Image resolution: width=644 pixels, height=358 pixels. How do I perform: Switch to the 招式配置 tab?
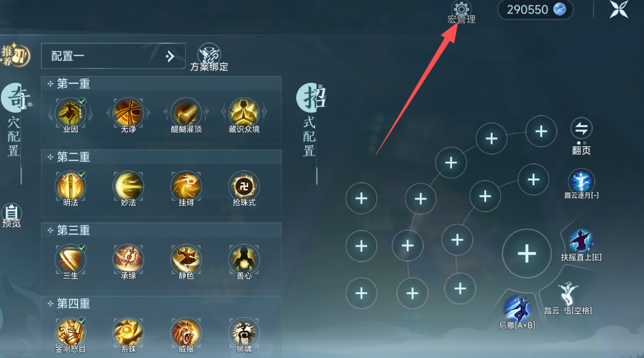pos(311,120)
